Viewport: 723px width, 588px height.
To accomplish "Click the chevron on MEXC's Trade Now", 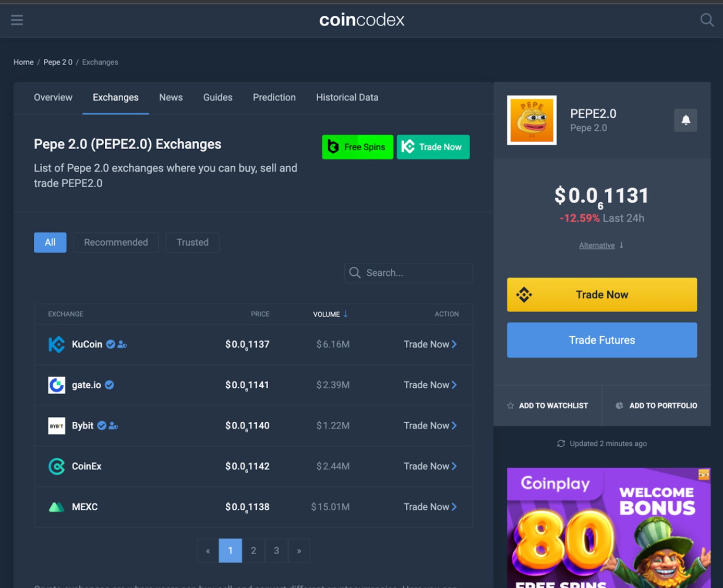I will [454, 507].
